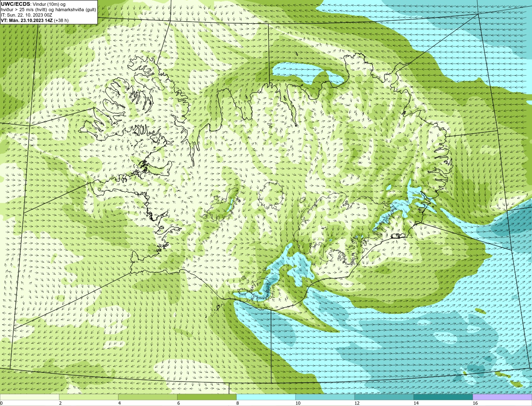Click the 10–12 m/s turquoise legend segment

(325, 397)
